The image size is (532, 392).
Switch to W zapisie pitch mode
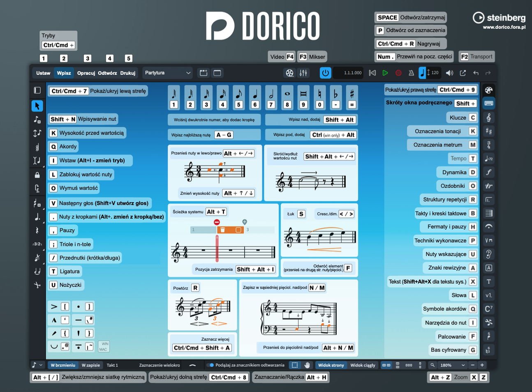[90, 365]
